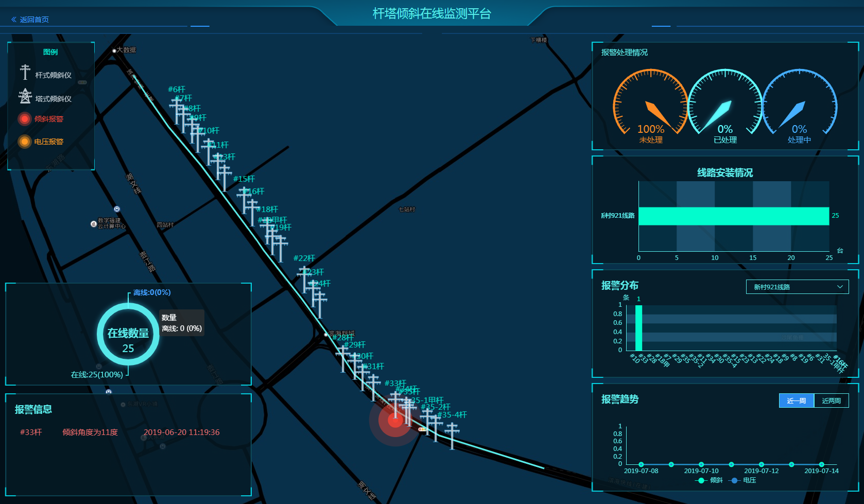
Task: Click the cyan 已处理 0% gauge
Action: pos(725,107)
